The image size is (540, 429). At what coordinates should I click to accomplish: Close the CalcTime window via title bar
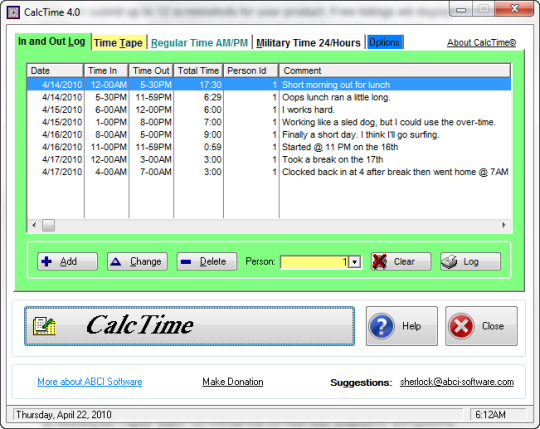click(515, 8)
